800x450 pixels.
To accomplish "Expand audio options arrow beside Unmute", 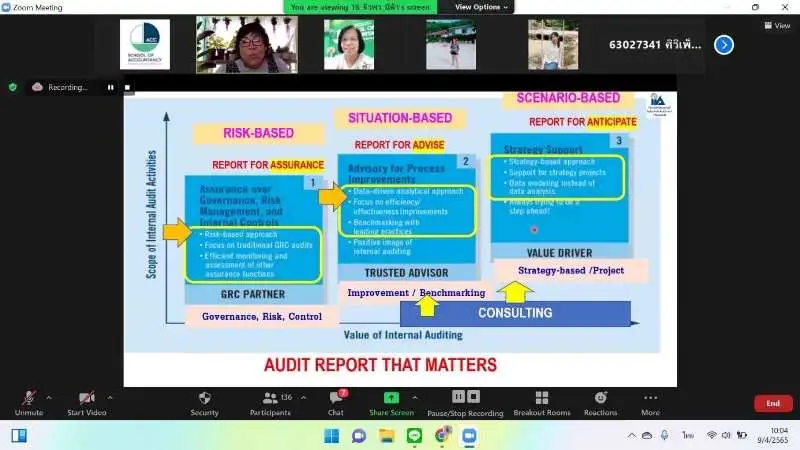I will tap(49, 397).
